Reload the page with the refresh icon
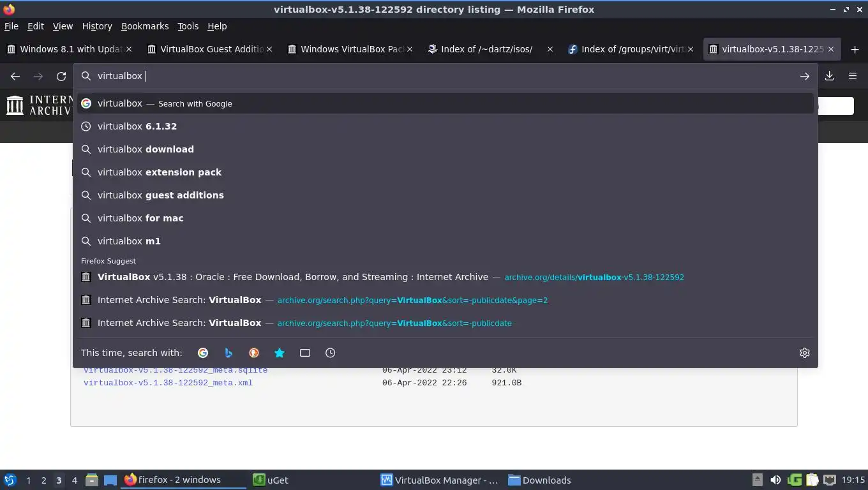This screenshot has width=868, height=490. click(61, 76)
